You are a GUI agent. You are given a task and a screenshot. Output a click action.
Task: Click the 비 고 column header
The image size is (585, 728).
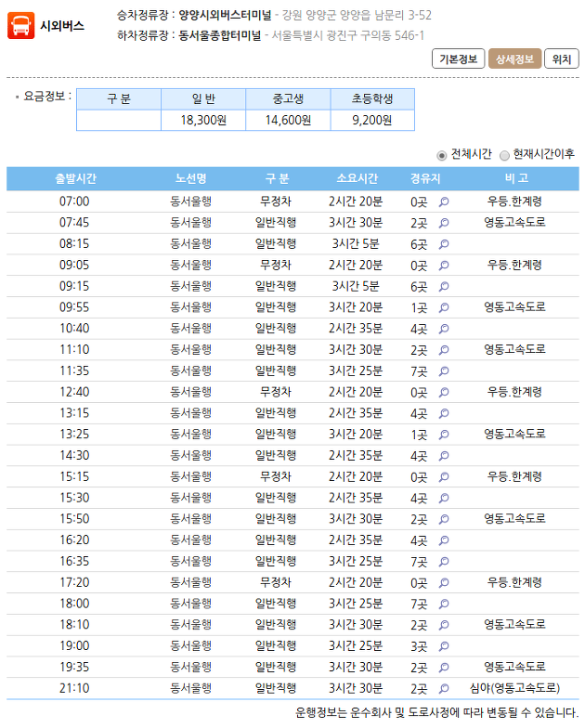point(516,178)
